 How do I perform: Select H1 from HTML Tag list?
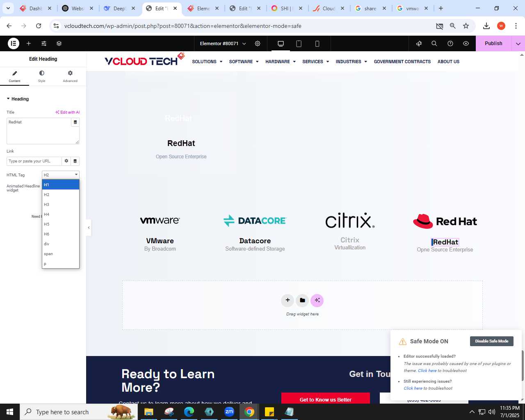[61, 185]
